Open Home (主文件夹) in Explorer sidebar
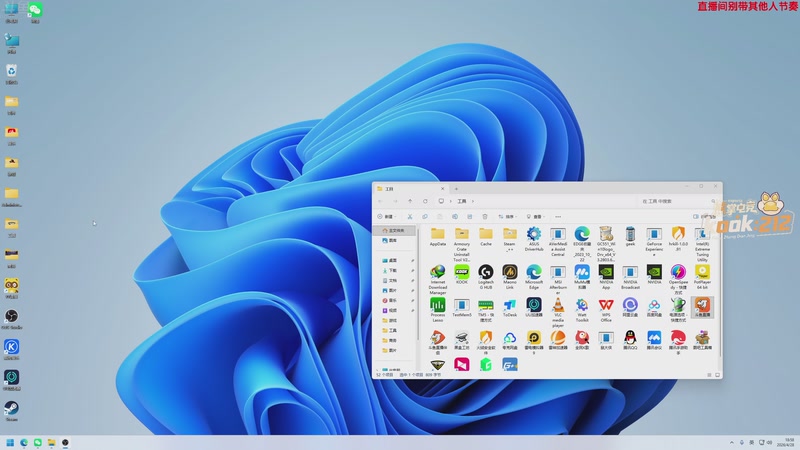 point(394,231)
